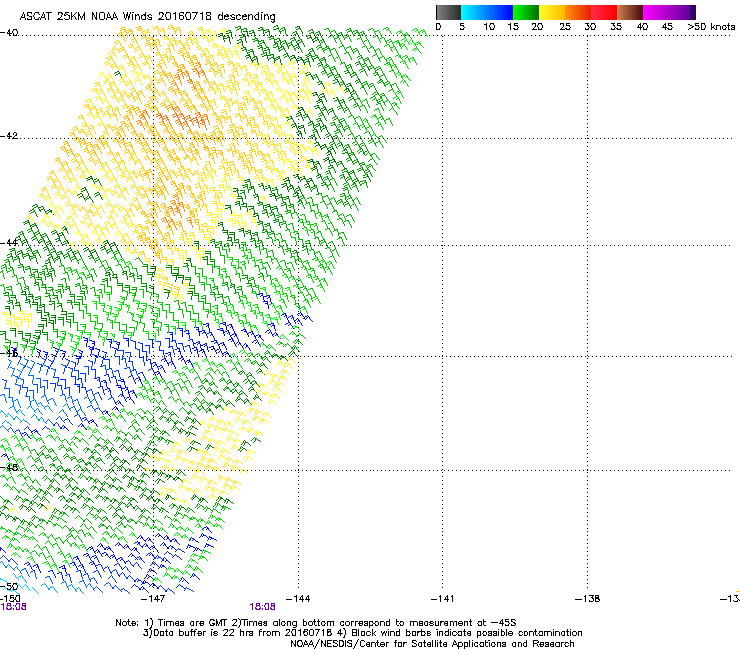
Task: Click the purple time stamp "18:08" near -144
Action: point(262,607)
